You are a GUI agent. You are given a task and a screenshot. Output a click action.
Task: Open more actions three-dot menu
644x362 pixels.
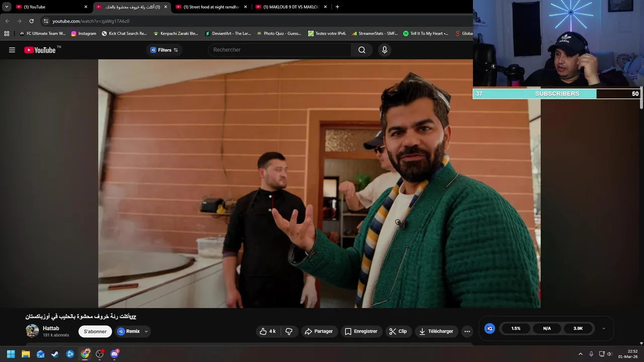point(467,331)
